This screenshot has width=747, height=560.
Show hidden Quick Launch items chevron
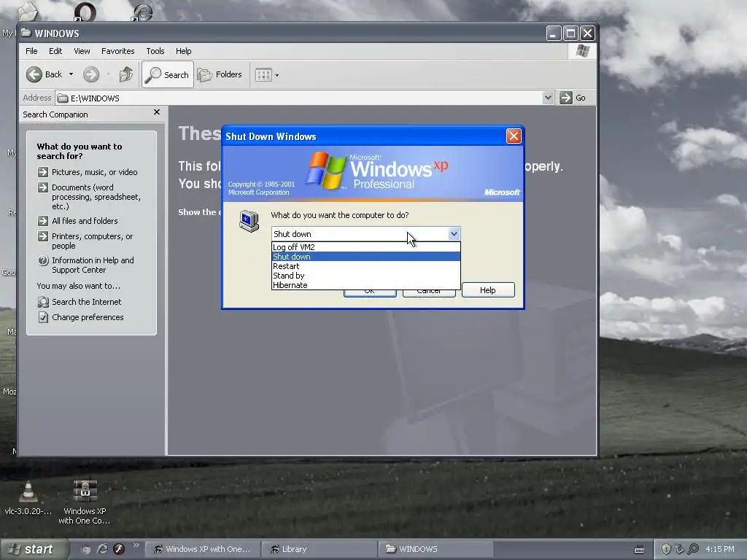click(x=136, y=545)
